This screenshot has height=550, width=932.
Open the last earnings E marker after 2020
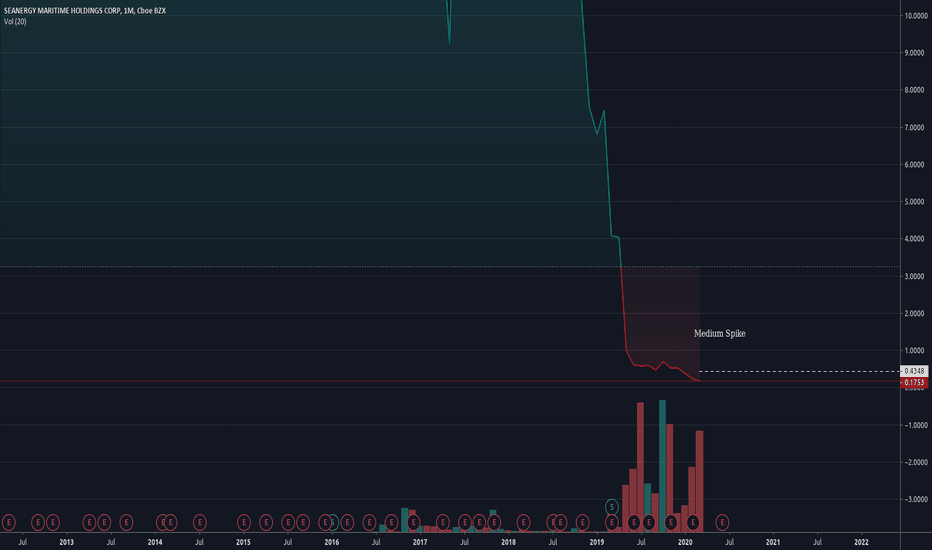click(x=722, y=523)
